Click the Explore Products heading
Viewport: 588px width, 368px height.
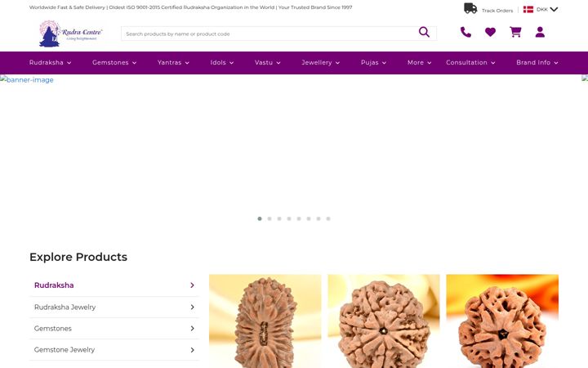[x=78, y=257]
